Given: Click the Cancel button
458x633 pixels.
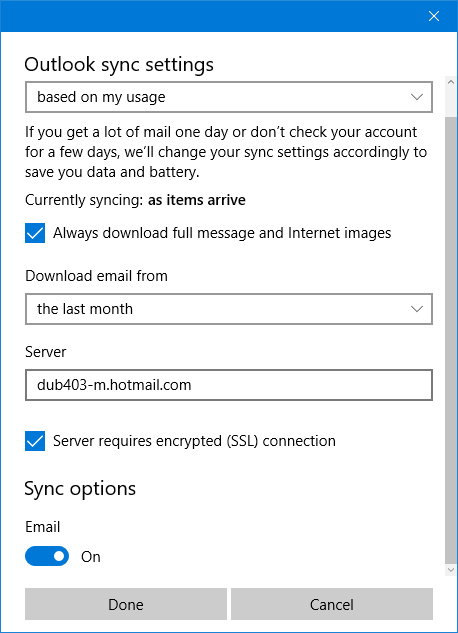Looking at the screenshot, I should tap(332, 604).
